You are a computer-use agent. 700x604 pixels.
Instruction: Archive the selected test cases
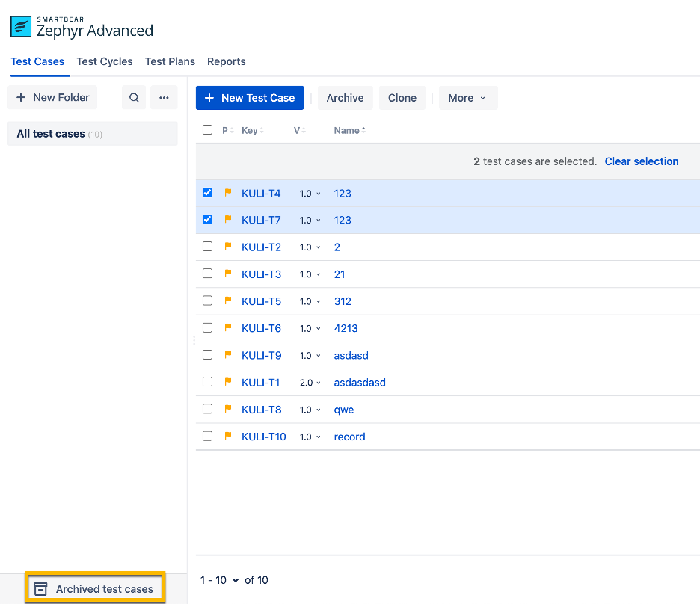point(345,97)
